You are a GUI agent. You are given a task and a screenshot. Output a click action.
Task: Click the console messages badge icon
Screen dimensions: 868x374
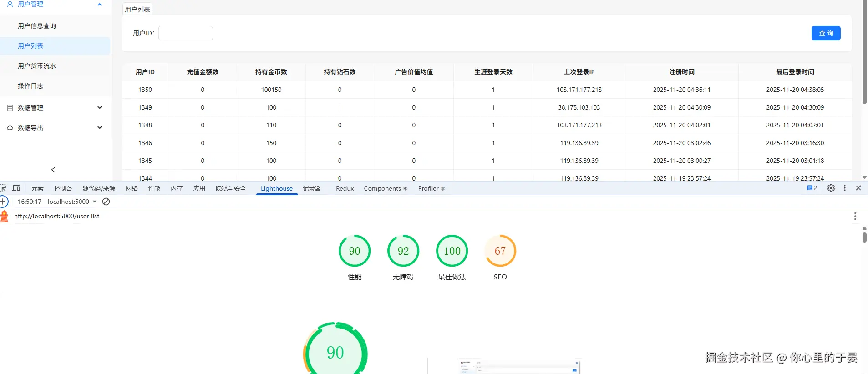812,188
